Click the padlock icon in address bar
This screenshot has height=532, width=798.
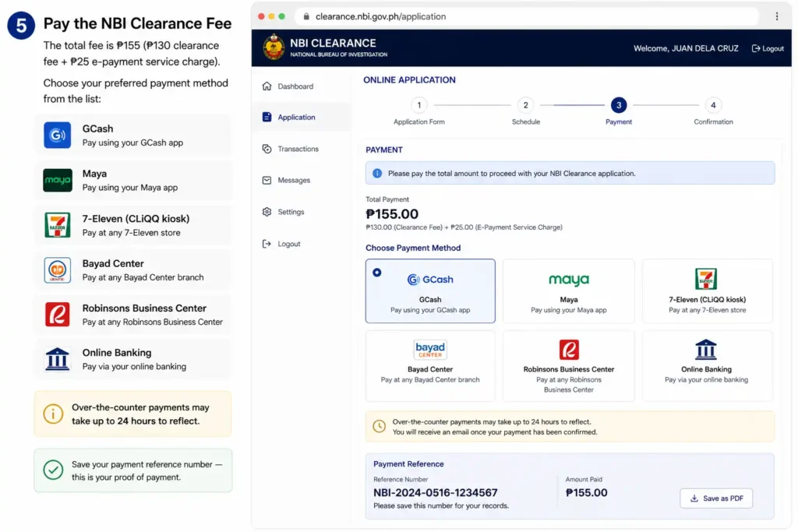tap(305, 16)
